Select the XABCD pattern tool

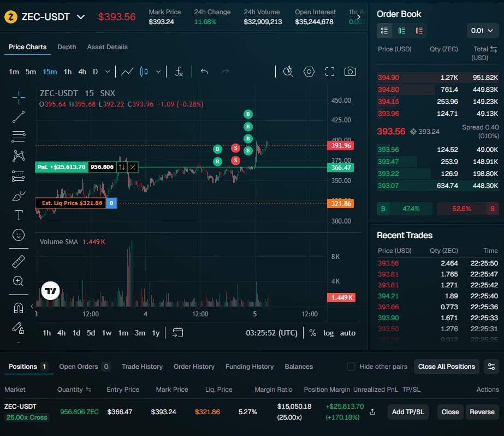coord(19,156)
